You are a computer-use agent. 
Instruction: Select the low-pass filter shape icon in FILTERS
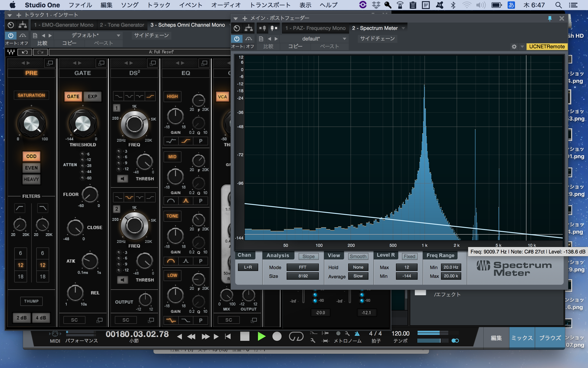(x=42, y=208)
